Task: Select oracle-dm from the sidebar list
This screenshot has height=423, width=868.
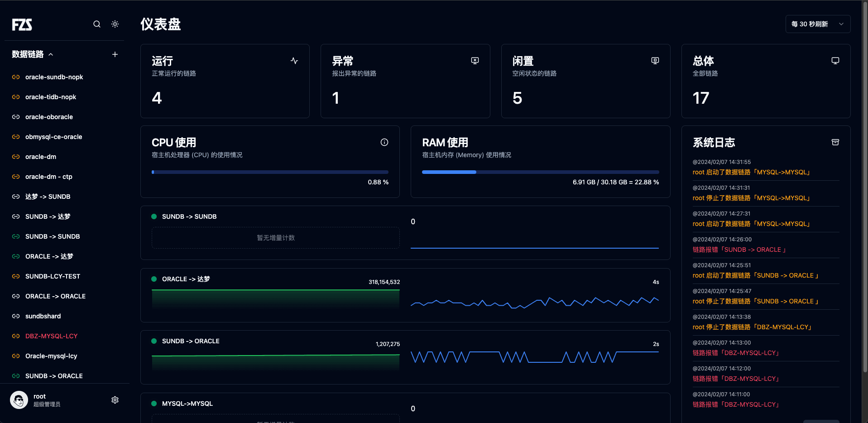Action: tap(40, 157)
